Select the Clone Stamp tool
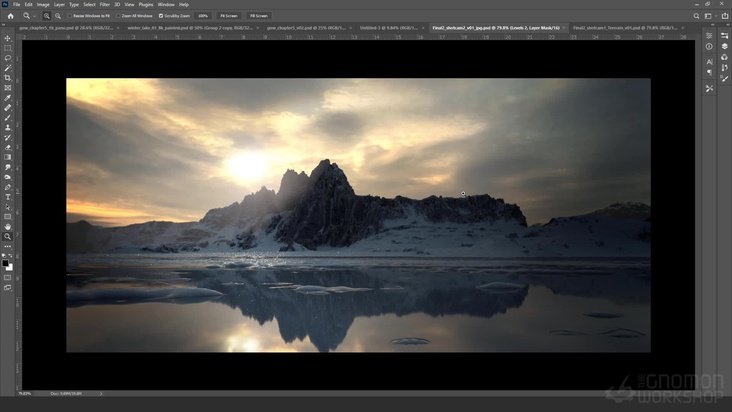 click(x=7, y=127)
